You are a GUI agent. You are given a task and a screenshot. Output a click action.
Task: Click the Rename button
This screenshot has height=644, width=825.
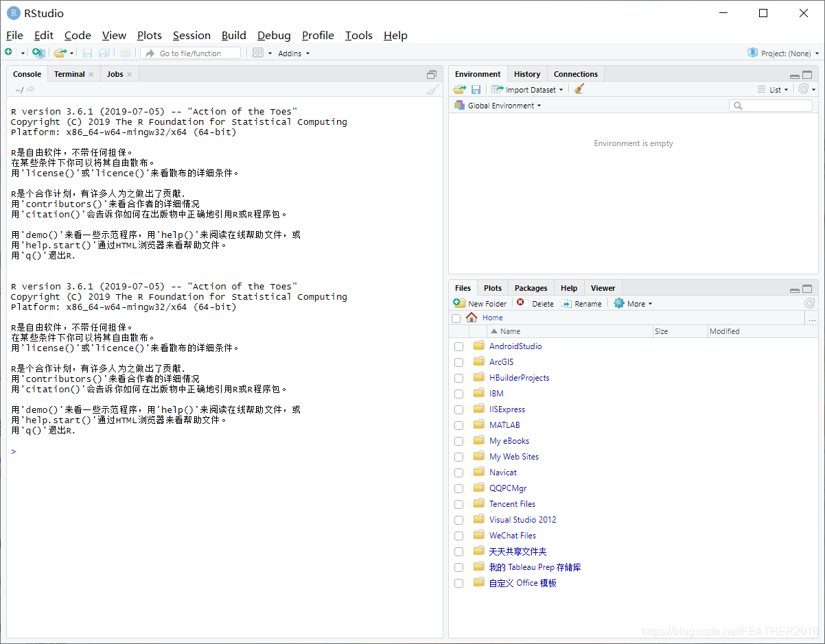pyautogui.click(x=581, y=303)
